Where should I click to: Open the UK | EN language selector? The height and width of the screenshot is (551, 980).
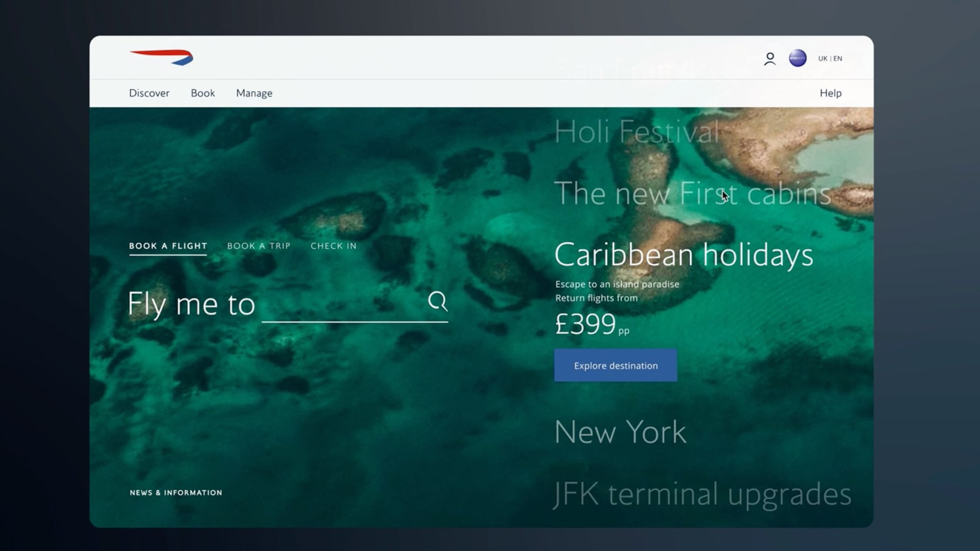coord(830,59)
